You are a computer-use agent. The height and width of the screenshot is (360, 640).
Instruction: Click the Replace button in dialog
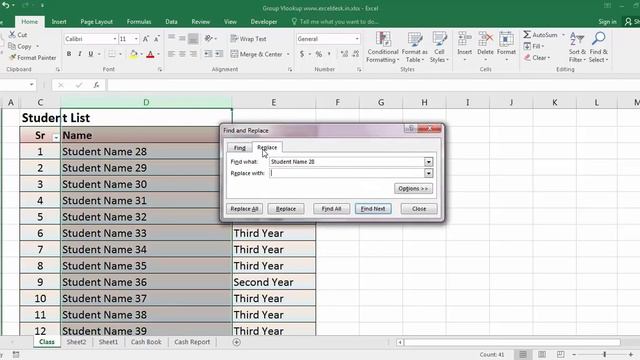tap(286, 209)
